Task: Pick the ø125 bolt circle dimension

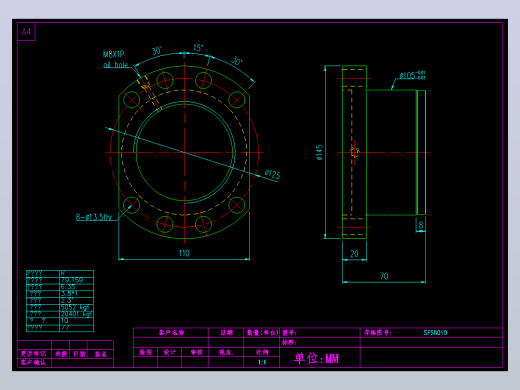Action: (272, 174)
